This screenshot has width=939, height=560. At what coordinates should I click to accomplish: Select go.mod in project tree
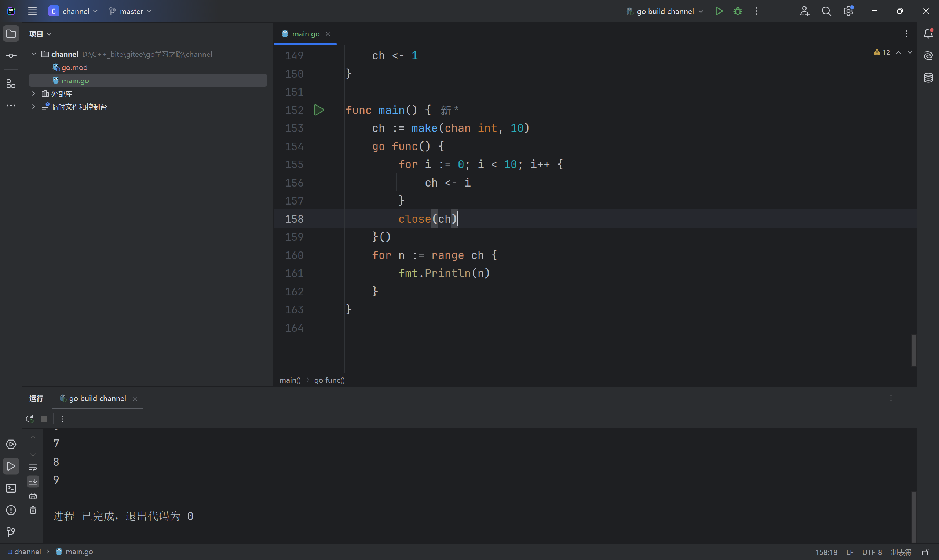click(x=74, y=67)
